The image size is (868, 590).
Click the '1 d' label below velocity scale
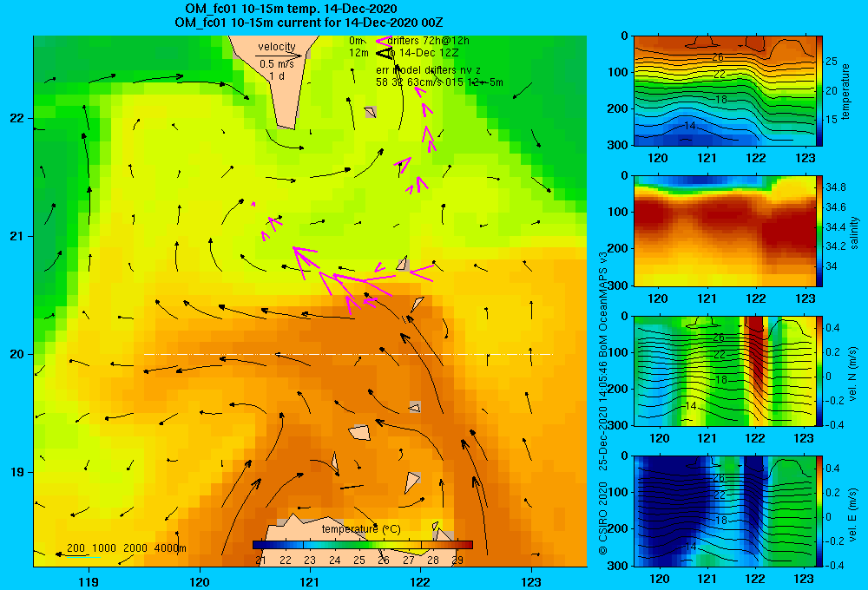coord(277,76)
